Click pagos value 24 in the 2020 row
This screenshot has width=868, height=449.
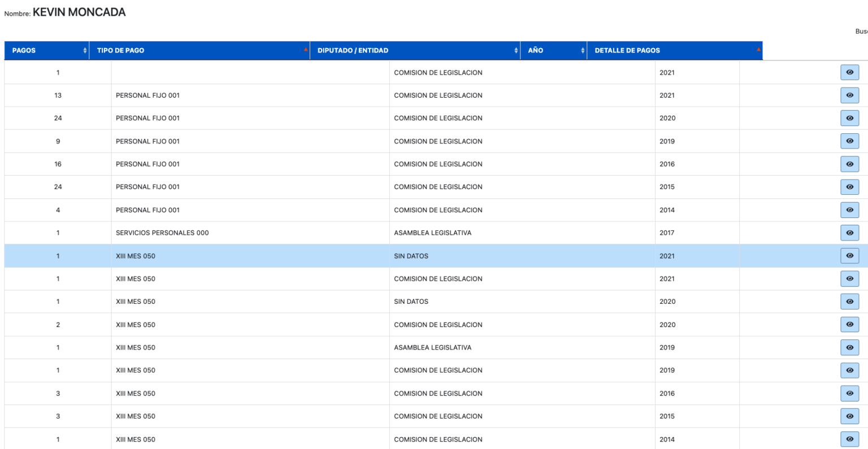click(x=58, y=118)
